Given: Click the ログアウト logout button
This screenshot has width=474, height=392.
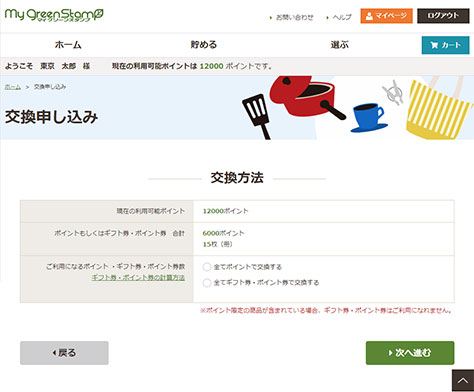Looking at the screenshot, I should (443, 16).
